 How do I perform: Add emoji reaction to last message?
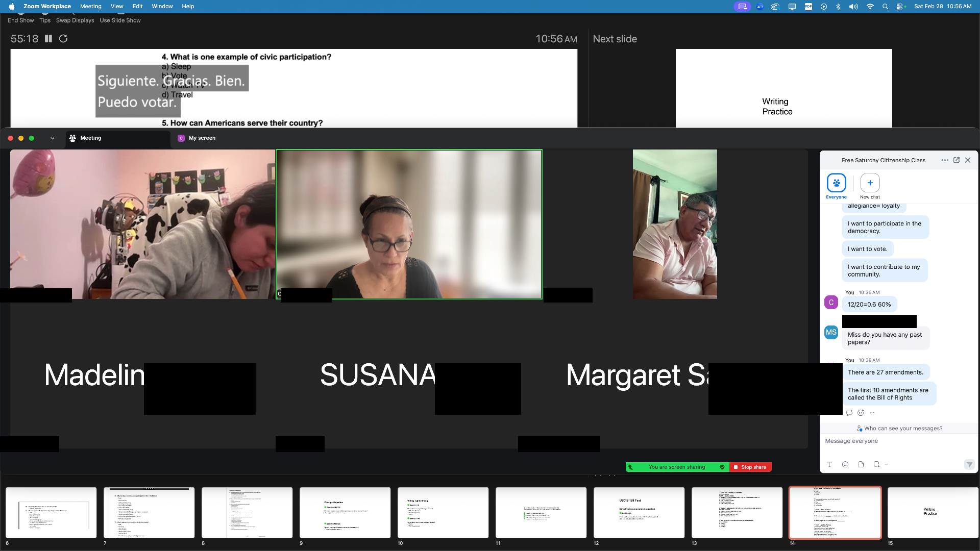[x=861, y=413]
